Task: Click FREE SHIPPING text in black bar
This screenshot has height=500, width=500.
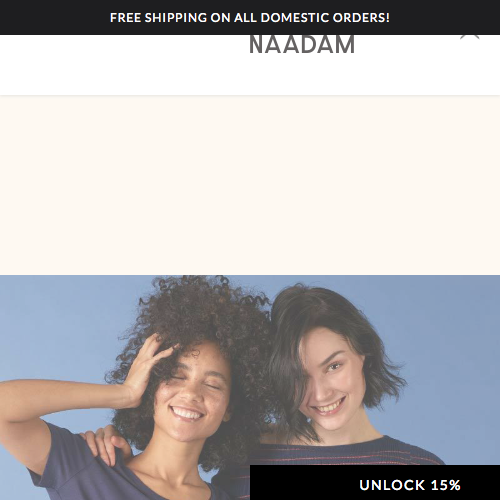Action: click(158, 18)
